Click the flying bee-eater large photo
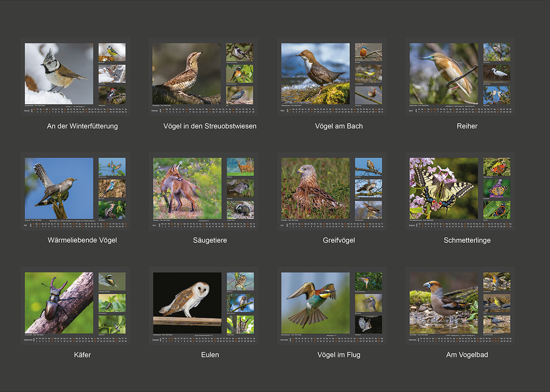The height and width of the screenshot is (392, 550). pyautogui.click(x=315, y=303)
